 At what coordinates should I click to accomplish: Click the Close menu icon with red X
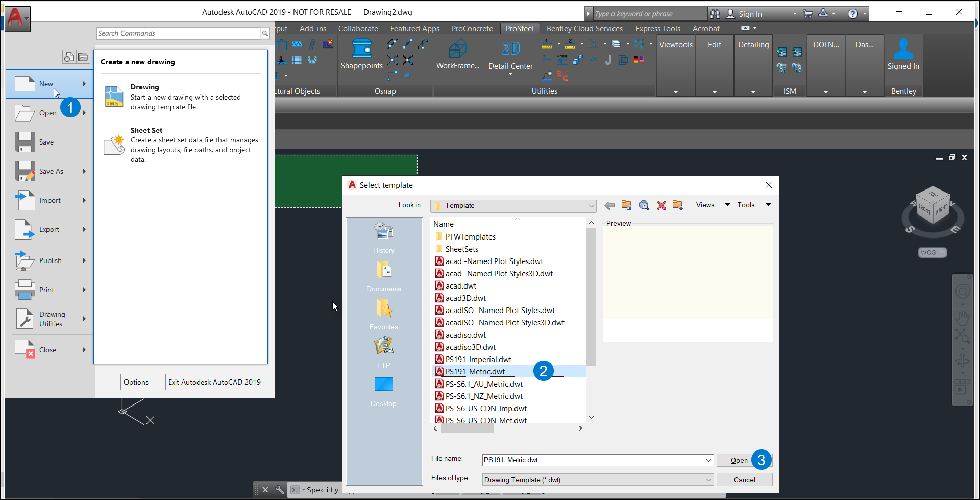pos(25,349)
